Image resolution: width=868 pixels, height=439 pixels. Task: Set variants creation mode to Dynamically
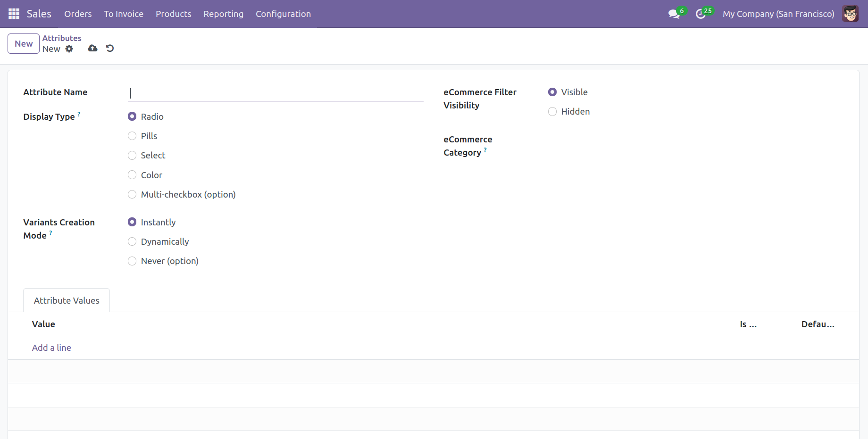[x=132, y=242]
